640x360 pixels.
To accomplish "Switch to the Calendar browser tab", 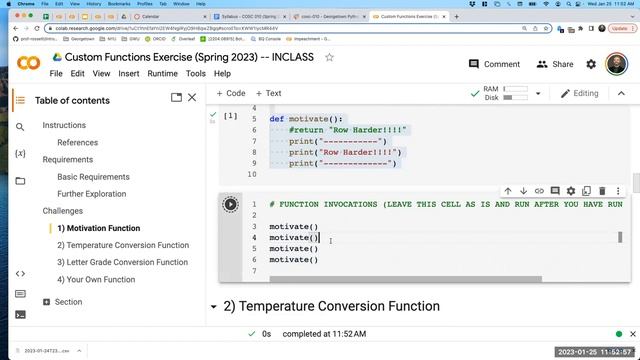I will [169, 16].
